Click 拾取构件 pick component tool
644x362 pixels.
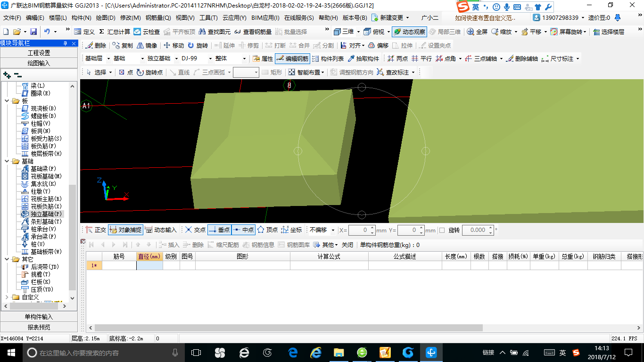363,58
